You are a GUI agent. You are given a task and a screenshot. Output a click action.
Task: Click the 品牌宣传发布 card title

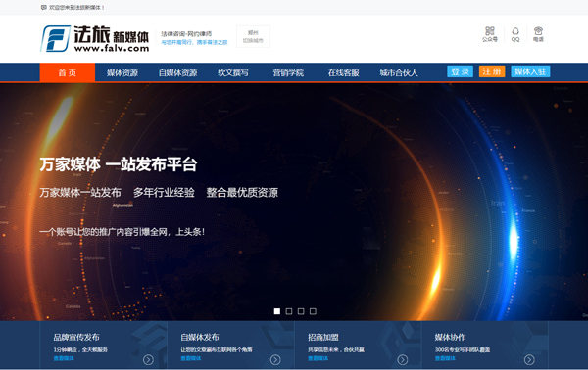[x=76, y=337]
